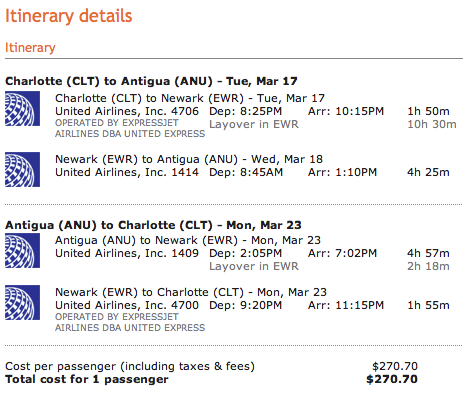Image resolution: width=463 pixels, height=399 pixels.
Task: Click the bold total cost $270.70
Action: (x=392, y=379)
